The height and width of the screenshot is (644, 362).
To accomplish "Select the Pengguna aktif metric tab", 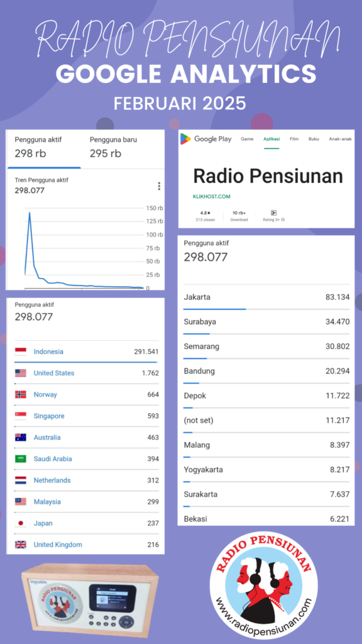I will [44, 148].
